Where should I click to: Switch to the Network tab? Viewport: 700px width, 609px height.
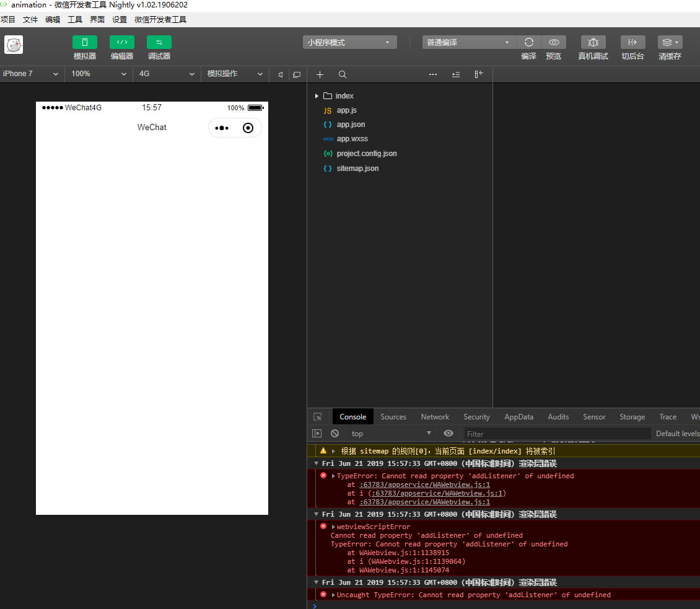(435, 416)
